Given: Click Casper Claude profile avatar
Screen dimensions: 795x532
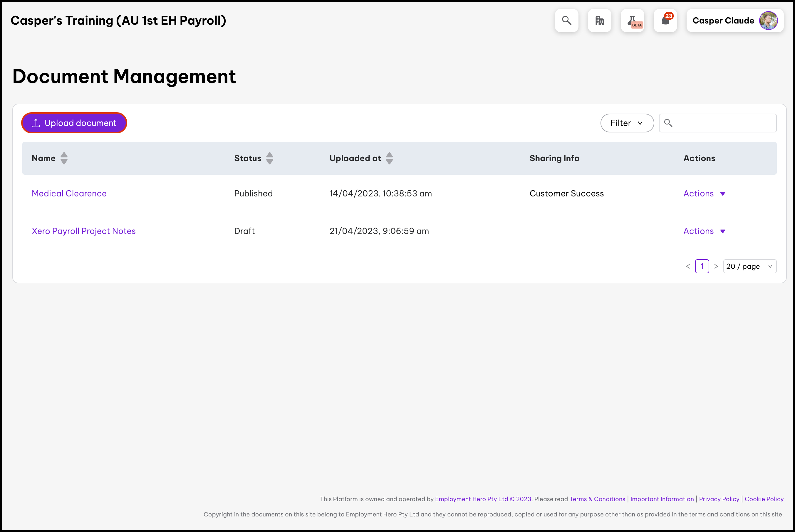Looking at the screenshot, I should point(768,21).
